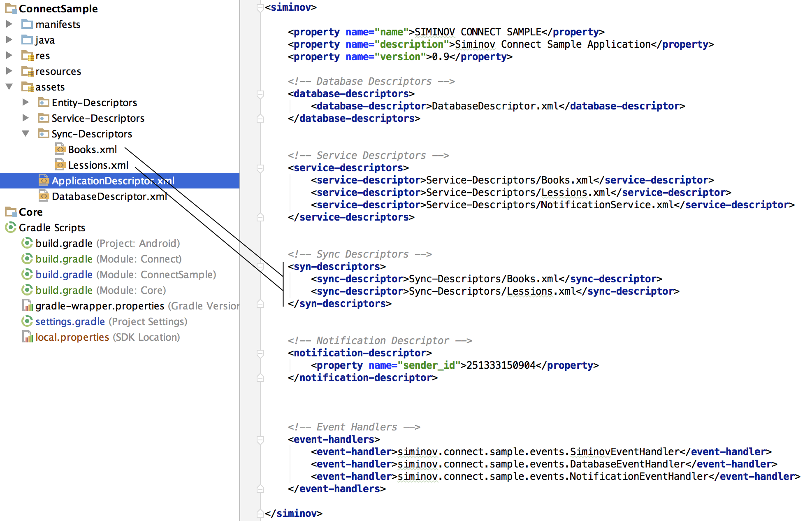Expand the manifests folder
This screenshot has height=521, width=812.
coord(9,24)
